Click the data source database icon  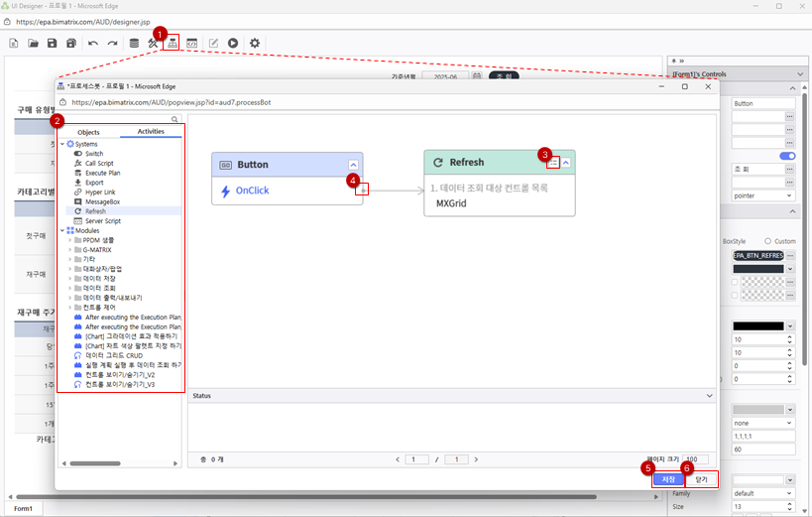coord(134,43)
